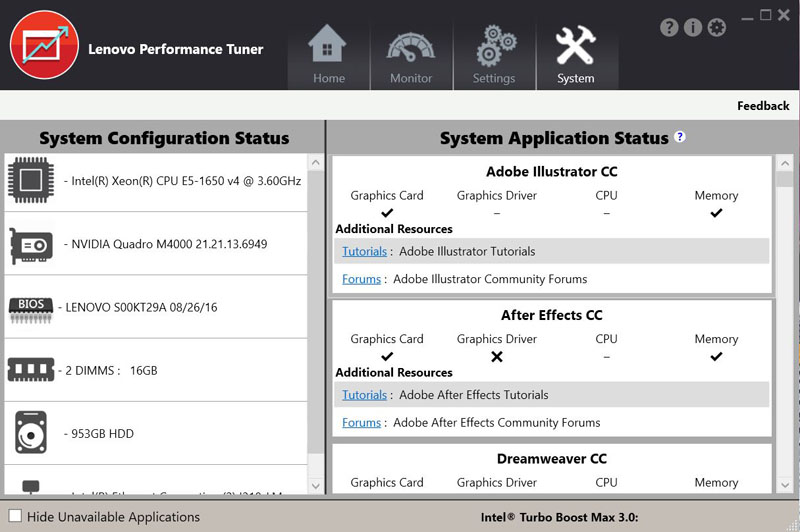Open Adobe Illustrator Tutorials link
The image size is (800, 532).
point(364,251)
